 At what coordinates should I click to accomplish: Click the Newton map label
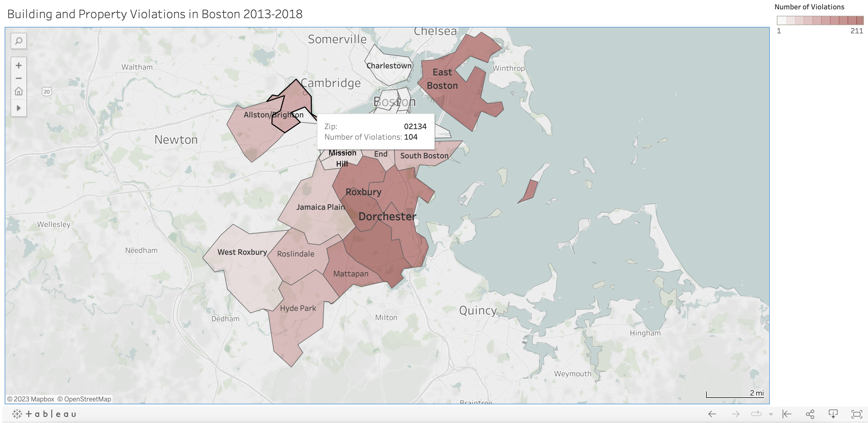[176, 139]
